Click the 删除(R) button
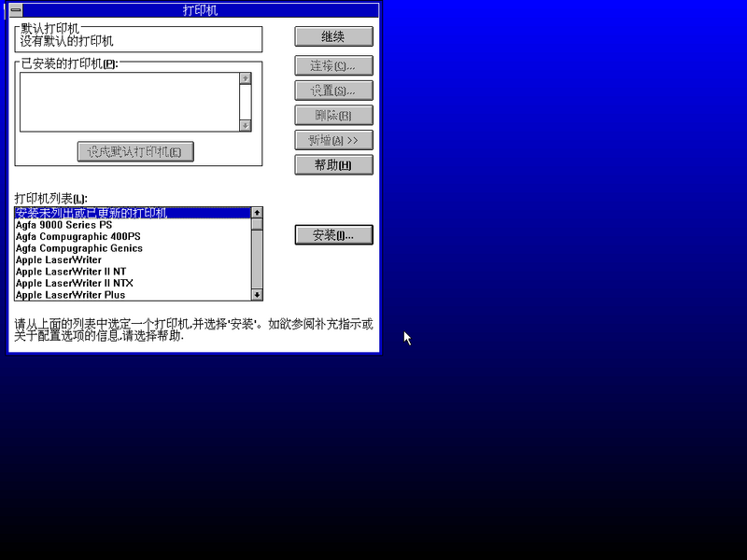The width and height of the screenshot is (747, 560). pyautogui.click(x=333, y=115)
